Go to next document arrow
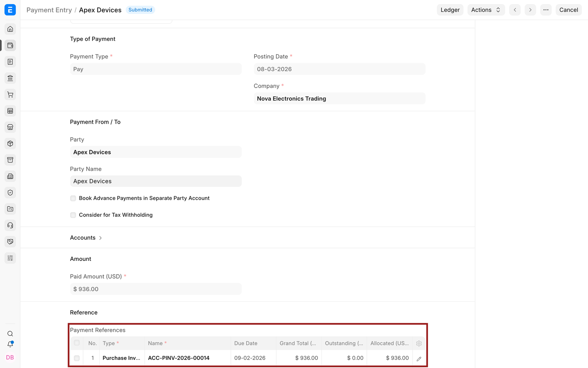Viewport: 588px width, 368px height. point(530,10)
